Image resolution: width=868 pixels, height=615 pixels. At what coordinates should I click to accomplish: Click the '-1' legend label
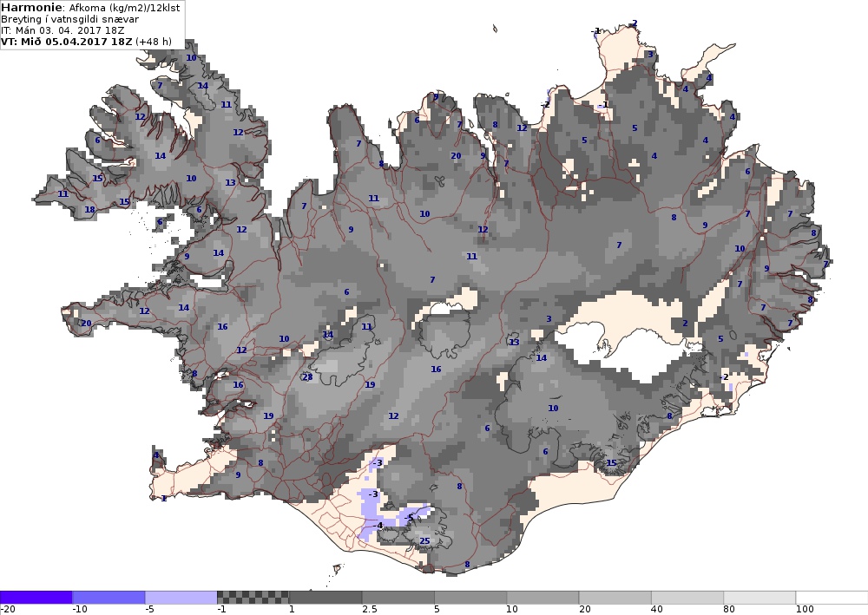(222, 610)
